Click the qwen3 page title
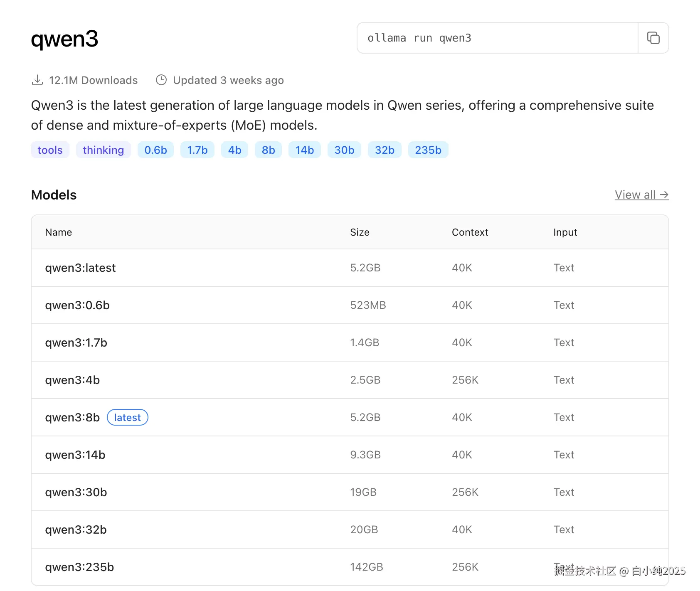Image resolution: width=700 pixels, height=591 pixels. tap(64, 39)
